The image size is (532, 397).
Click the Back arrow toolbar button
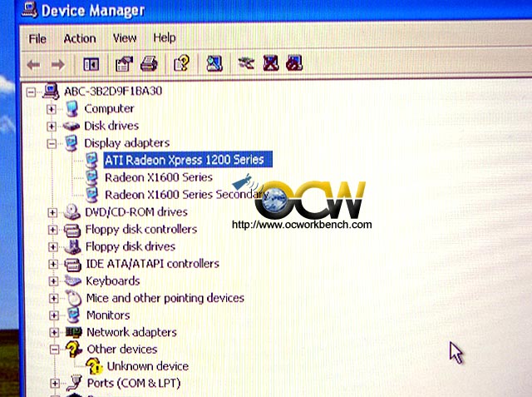[x=33, y=64]
